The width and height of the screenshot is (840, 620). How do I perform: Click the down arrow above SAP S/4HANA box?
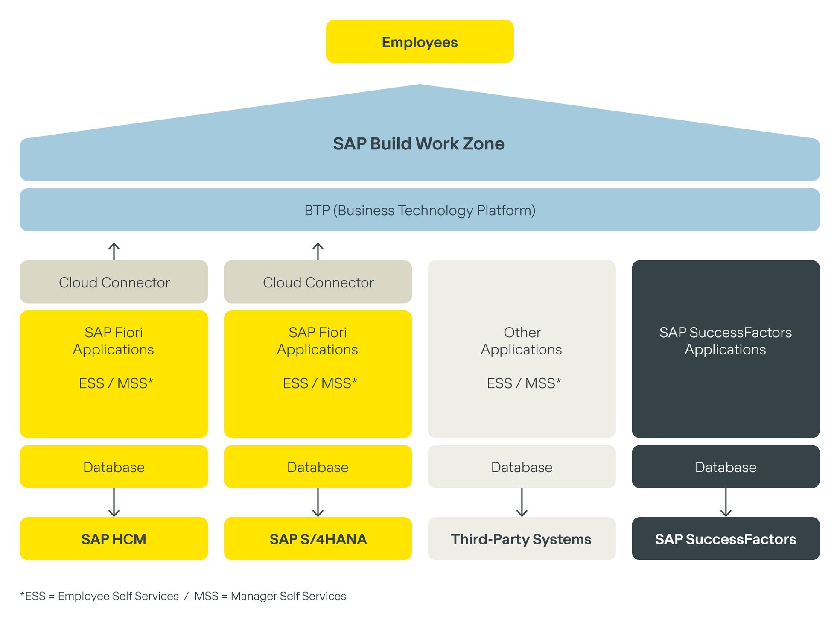point(318,503)
